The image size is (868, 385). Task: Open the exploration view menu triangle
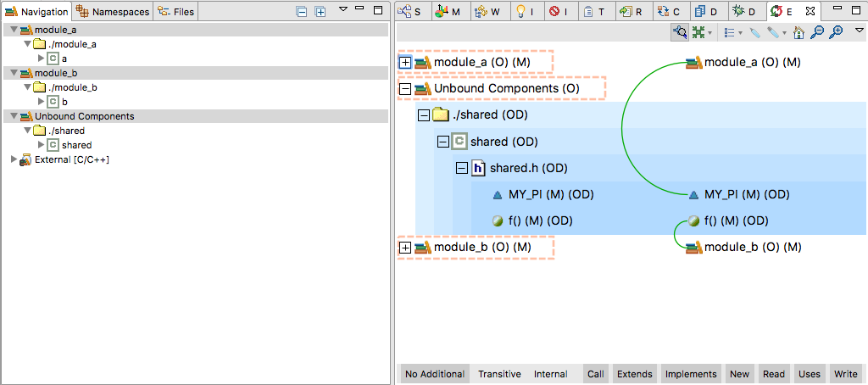click(860, 30)
